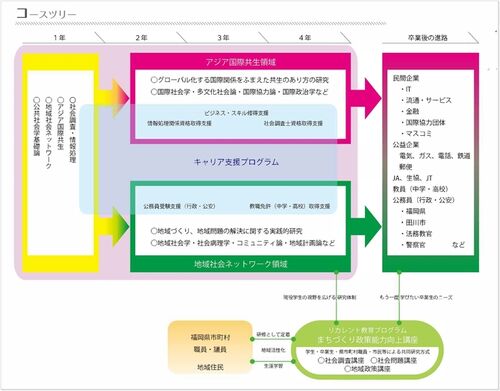Select the 4年 year label
This screenshot has width=500, height=391.
coord(305,38)
